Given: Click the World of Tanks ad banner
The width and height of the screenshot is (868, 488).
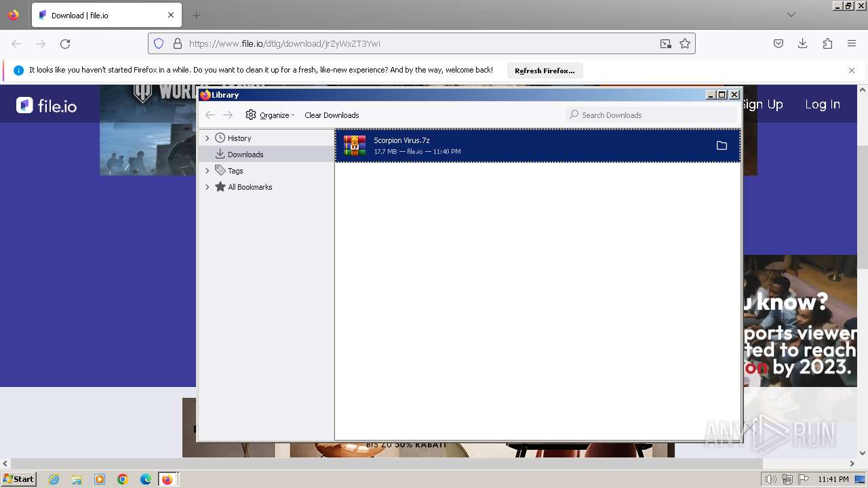Looking at the screenshot, I should pyautogui.click(x=148, y=129).
